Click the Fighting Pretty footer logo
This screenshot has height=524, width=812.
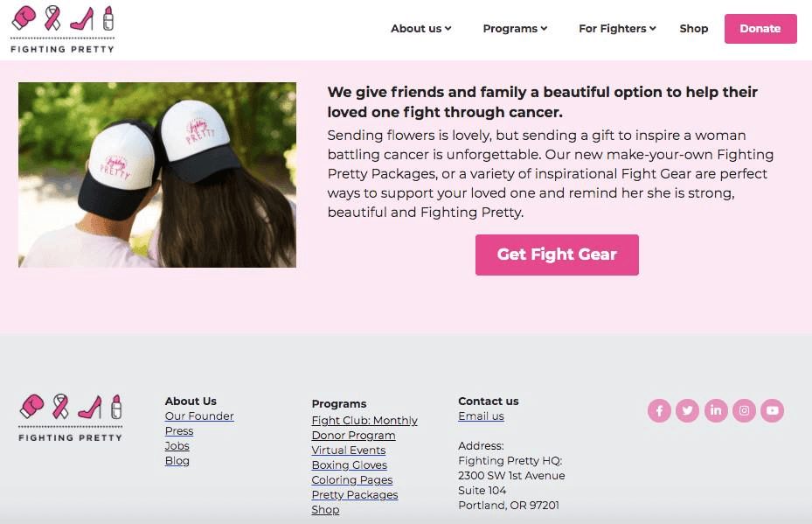pyautogui.click(x=71, y=418)
